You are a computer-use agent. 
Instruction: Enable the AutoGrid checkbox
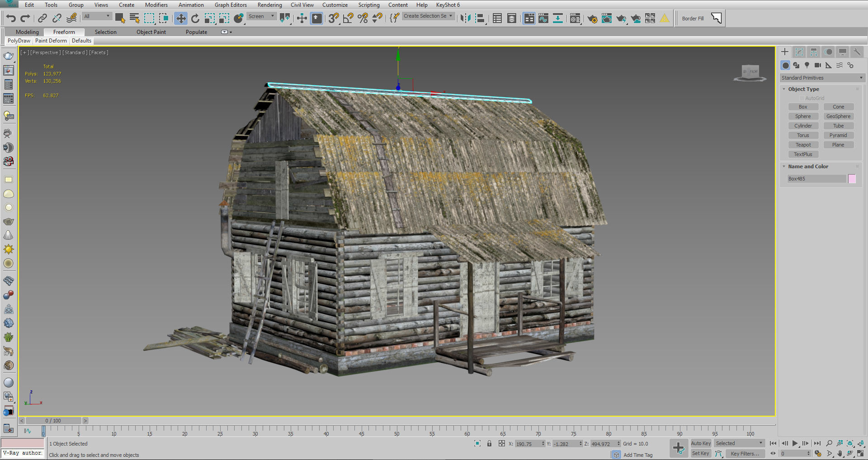(x=802, y=98)
